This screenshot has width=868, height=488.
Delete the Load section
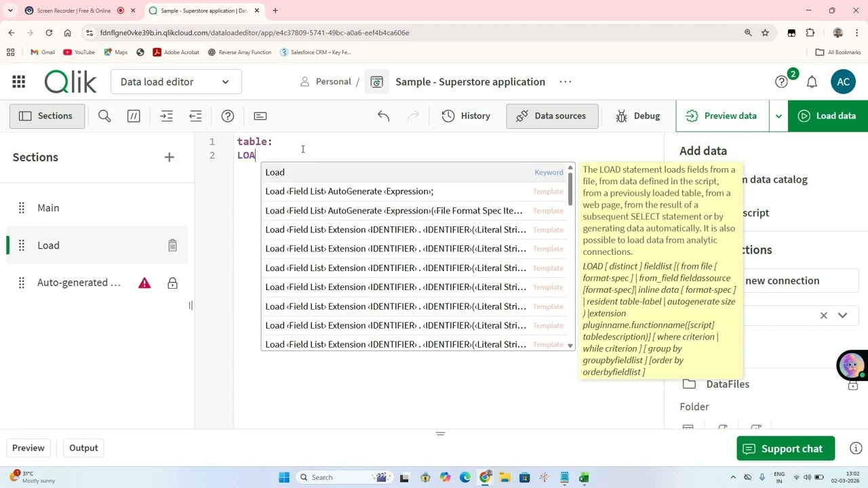(172, 245)
